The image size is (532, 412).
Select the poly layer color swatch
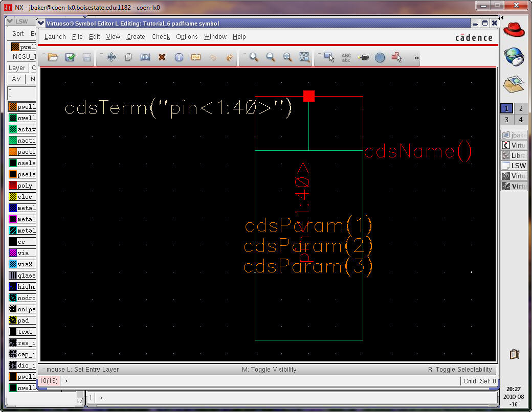pyautogui.click(x=13, y=186)
